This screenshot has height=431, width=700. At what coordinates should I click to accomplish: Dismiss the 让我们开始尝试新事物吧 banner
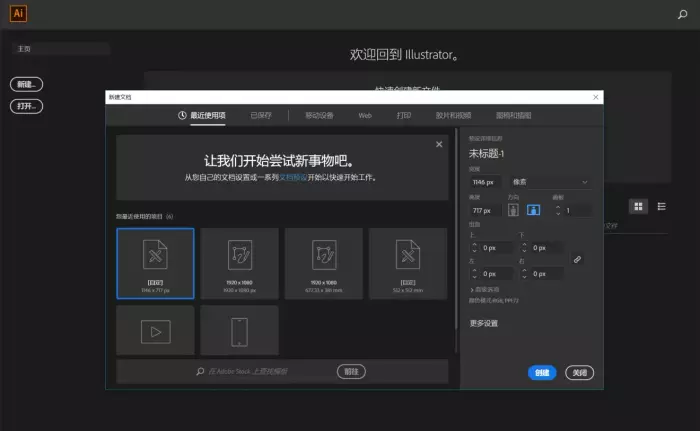pos(439,144)
